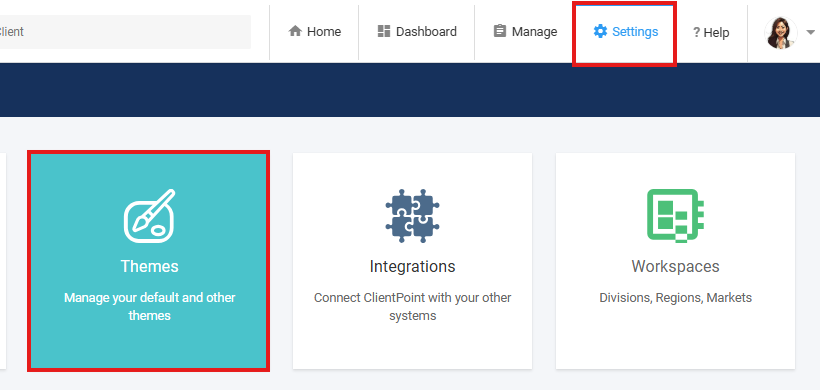Go to Home in top navigation
Viewport: 820px width, 390px height.
314,32
